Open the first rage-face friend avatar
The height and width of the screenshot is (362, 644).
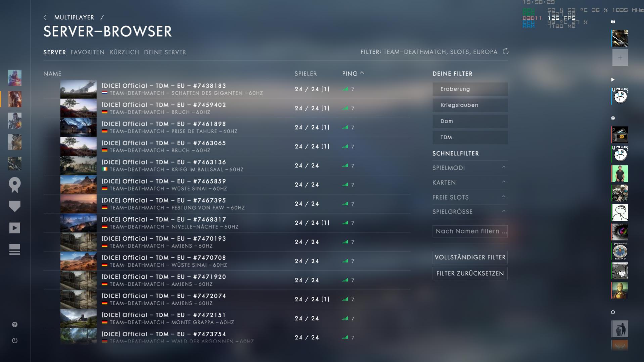620,96
